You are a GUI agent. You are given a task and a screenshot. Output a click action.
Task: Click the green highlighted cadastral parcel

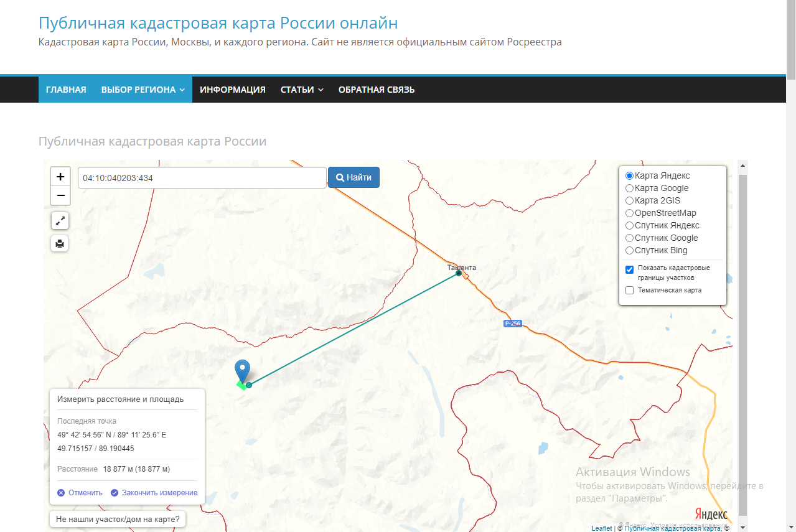pos(241,385)
